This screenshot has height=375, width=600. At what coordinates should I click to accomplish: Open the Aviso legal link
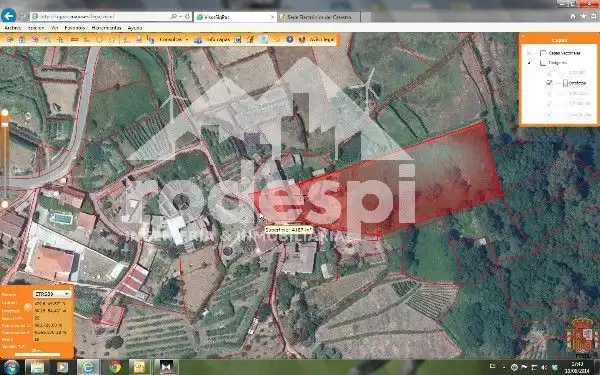coord(322,39)
